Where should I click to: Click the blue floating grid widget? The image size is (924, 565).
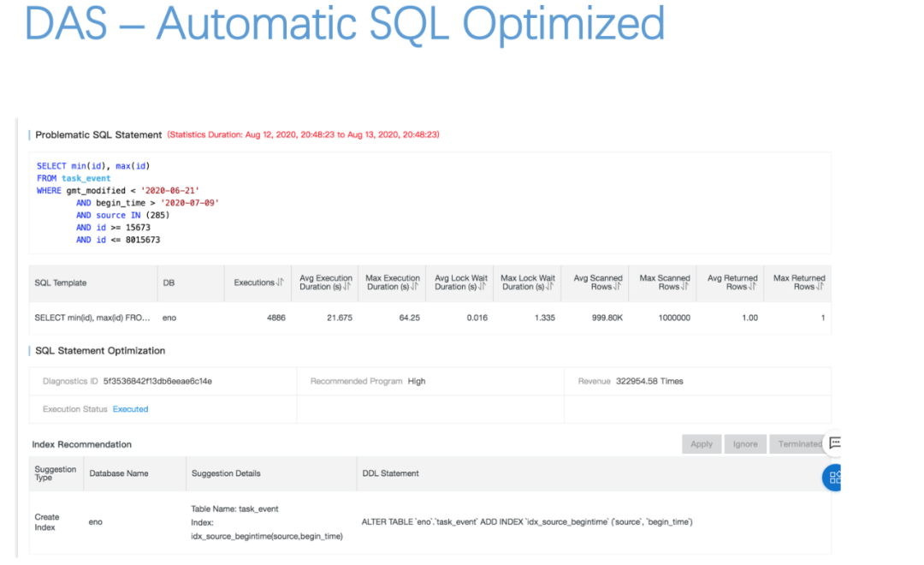coord(834,478)
